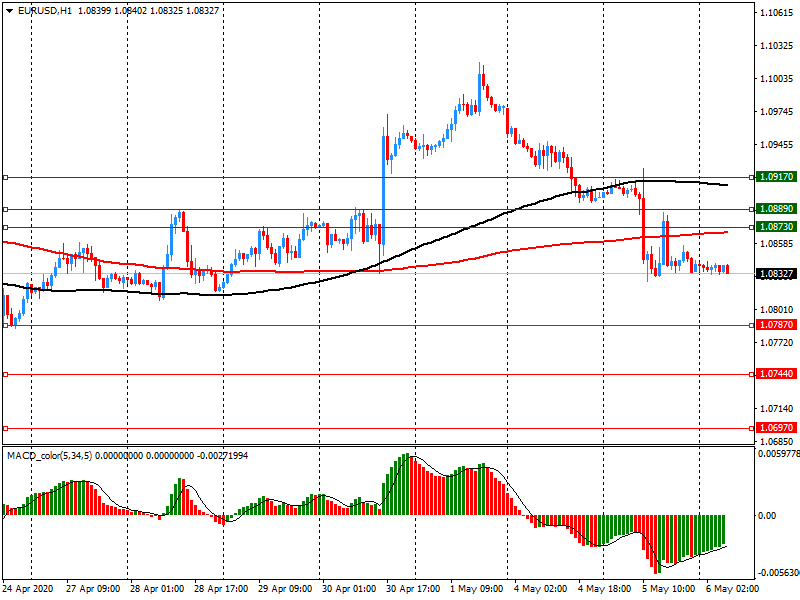Click the 29 Apr 09:00 time label
The image size is (800, 600).
(x=285, y=589)
